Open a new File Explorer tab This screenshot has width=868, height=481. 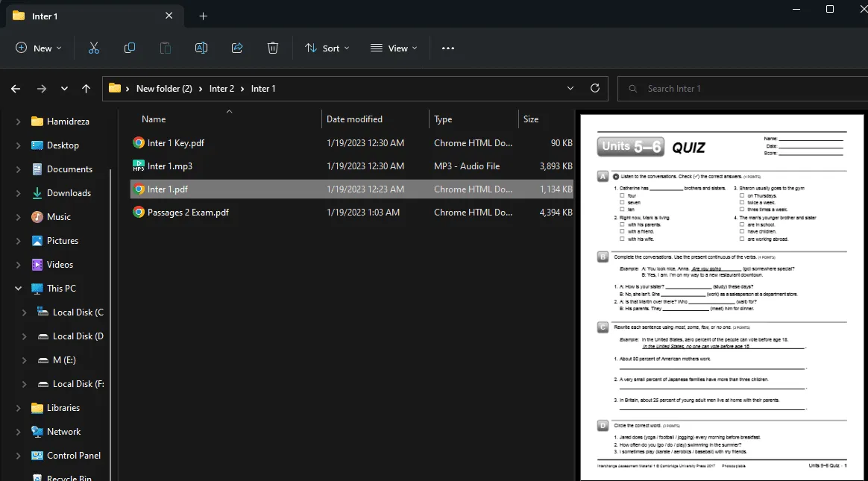[x=204, y=16]
